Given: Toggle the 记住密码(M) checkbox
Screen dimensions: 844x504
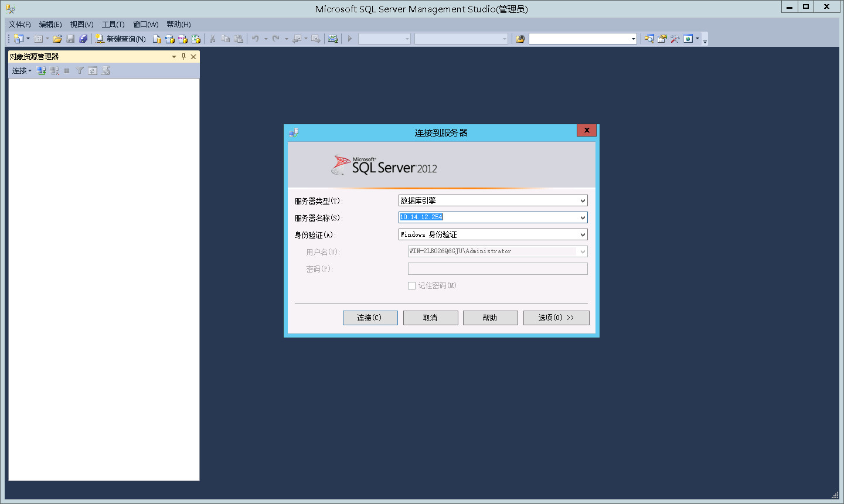Looking at the screenshot, I should pyautogui.click(x=411, y=285).
